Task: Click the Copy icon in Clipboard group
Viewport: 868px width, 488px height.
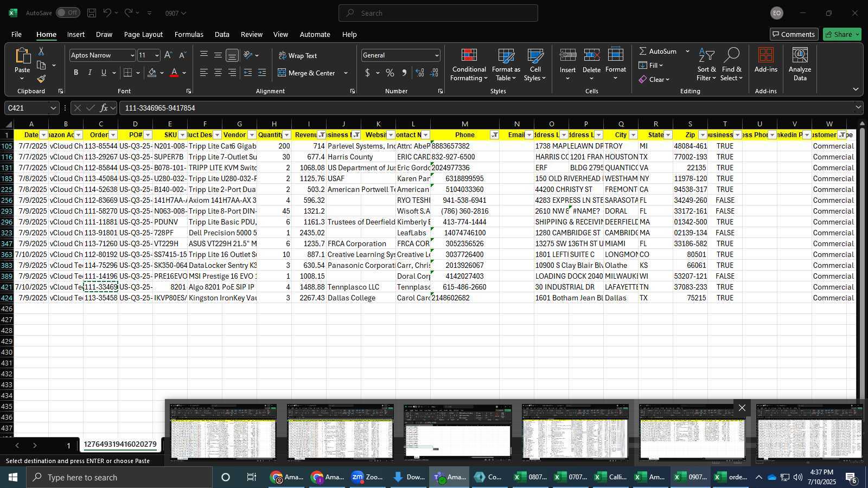Action: (41, 65)
